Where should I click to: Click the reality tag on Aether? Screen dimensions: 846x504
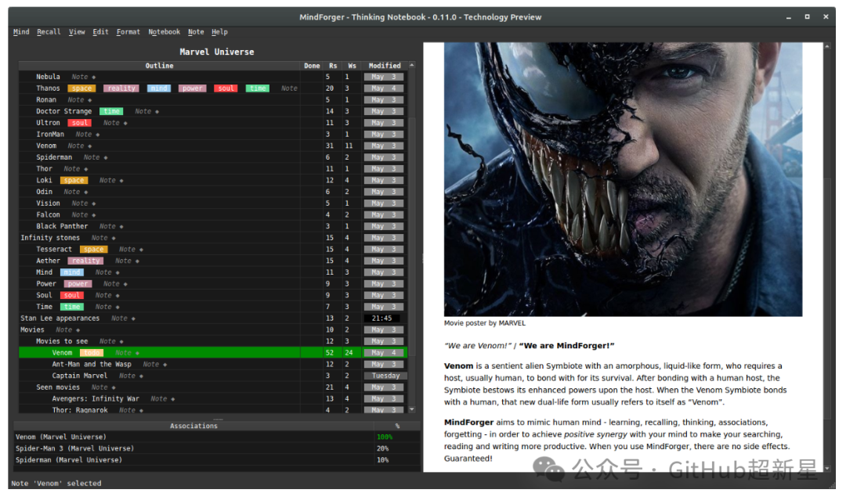(86, 261)
